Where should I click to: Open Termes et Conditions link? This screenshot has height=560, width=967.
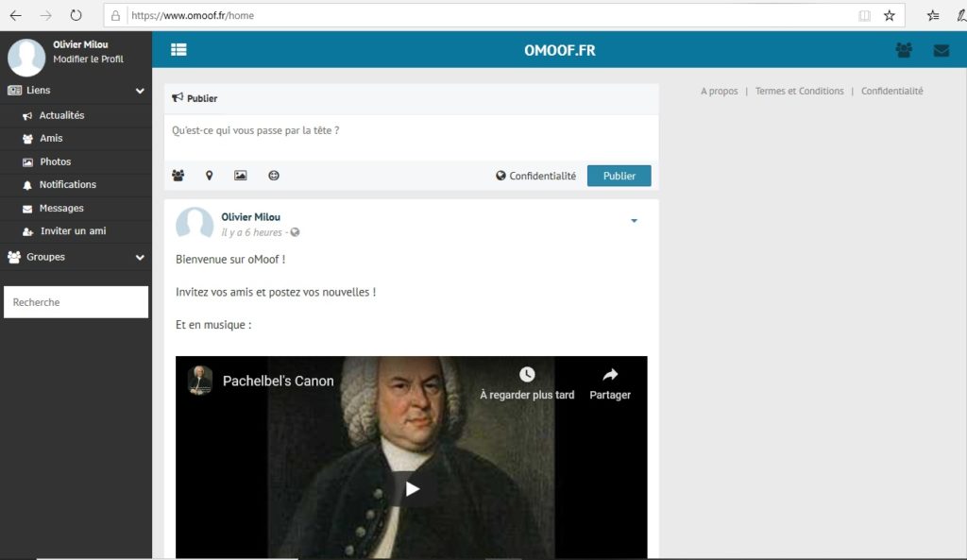tap(799, 92)
